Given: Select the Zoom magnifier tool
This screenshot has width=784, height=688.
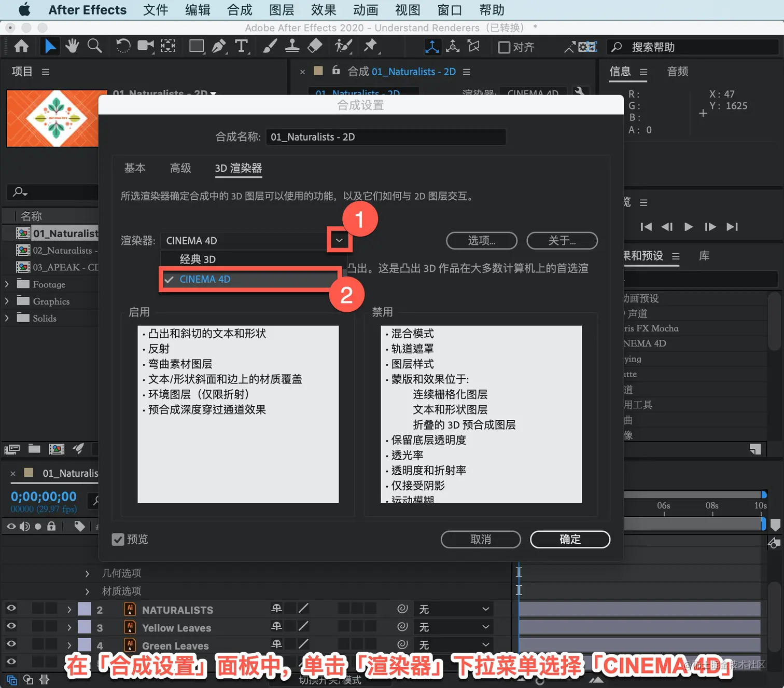Looking at the screenshot, I should coord(94,46).
